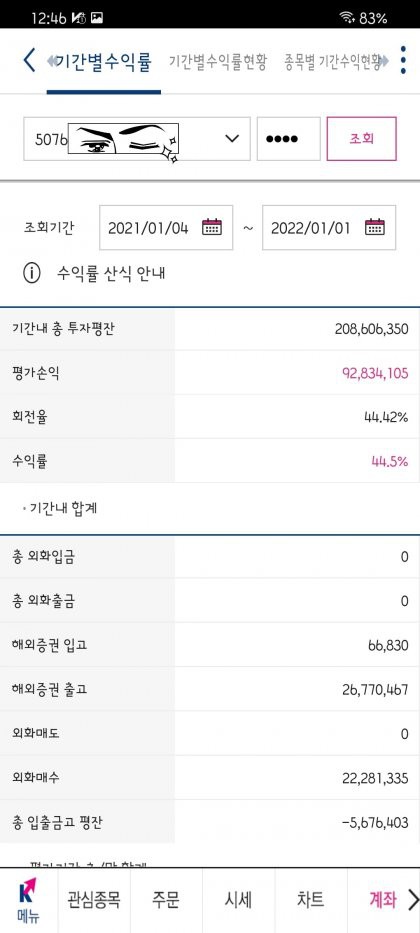This screenshot has height=933, width=420.
Task: Focus the account password field
Action: [289, 139]
